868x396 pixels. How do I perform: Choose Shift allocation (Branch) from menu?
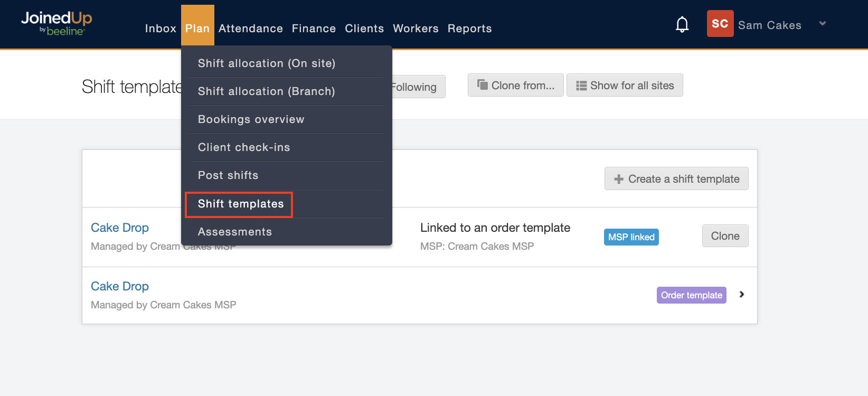266,91
